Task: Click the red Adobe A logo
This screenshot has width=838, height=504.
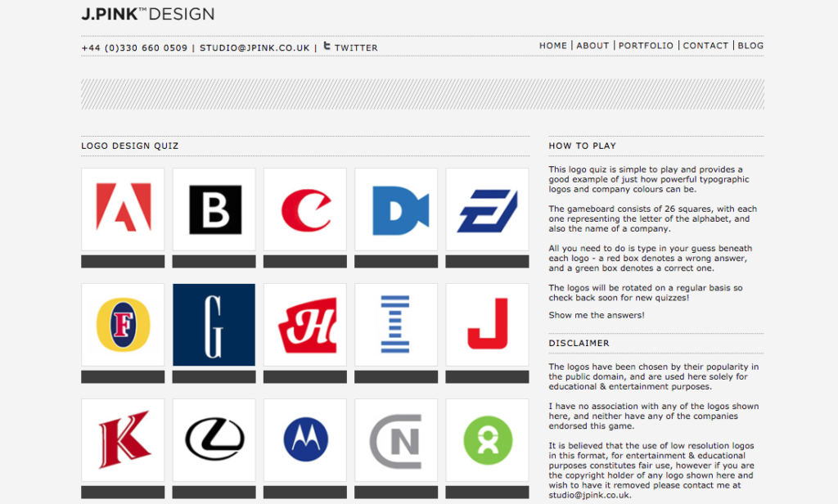Action: point(123,209)
